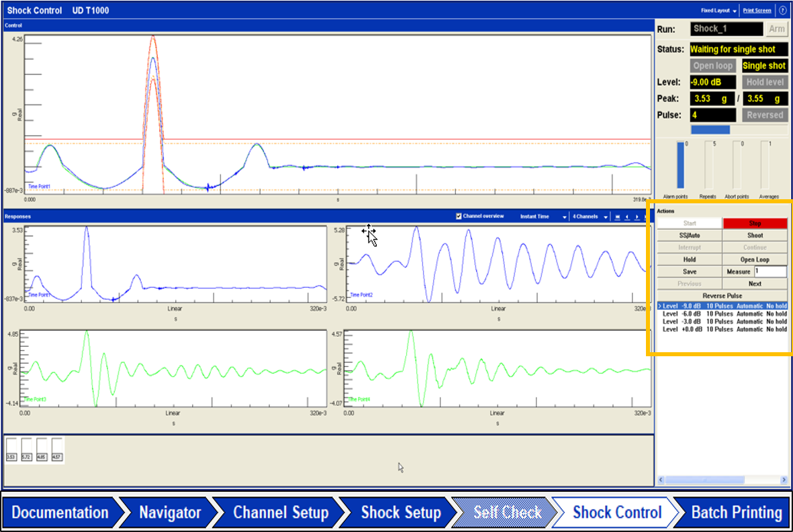Select channel level thumbnail showing 4.57
This screenshot has height=532, width=793.
pyautogui.click(x=58, y=449)
